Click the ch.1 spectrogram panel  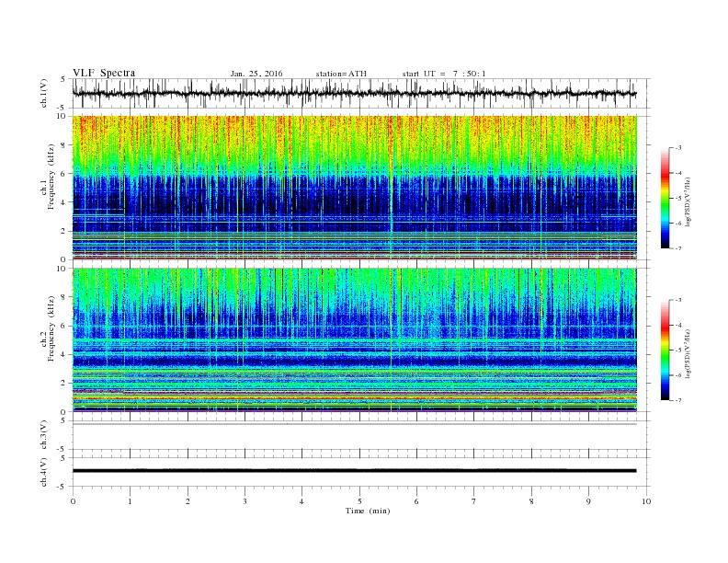coord(354,188)
